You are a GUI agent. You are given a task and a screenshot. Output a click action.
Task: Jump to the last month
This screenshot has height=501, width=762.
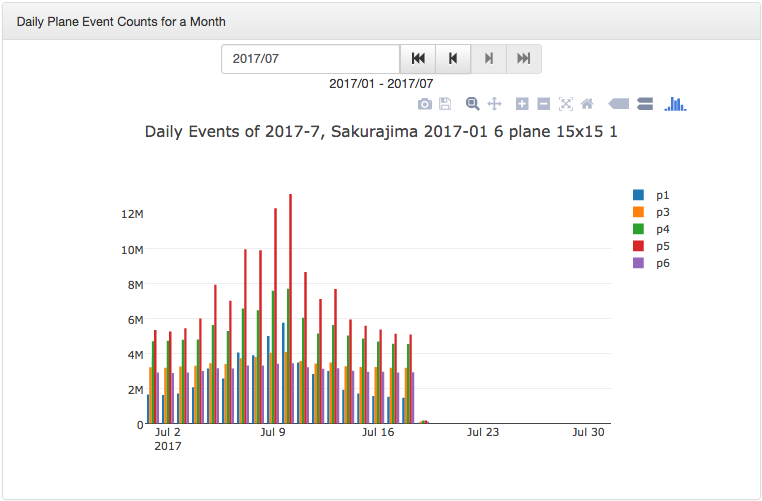(x=523, y=59)
